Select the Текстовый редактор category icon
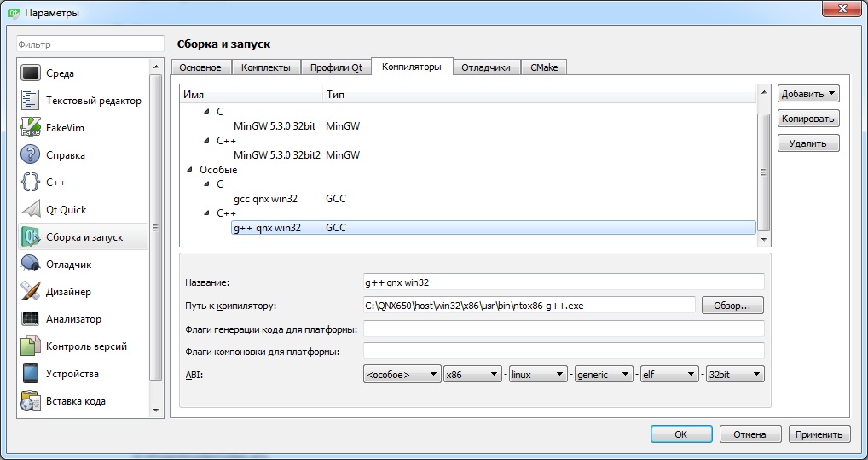 click(31, 101)
